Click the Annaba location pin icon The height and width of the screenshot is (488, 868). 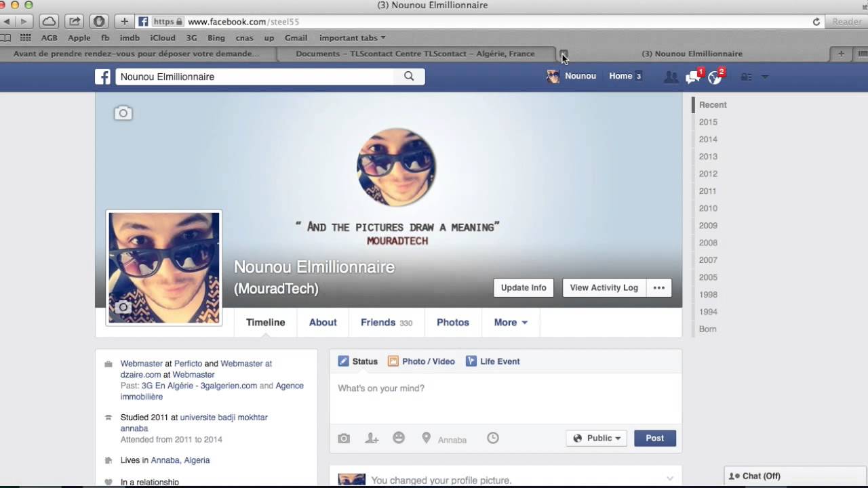426,439
